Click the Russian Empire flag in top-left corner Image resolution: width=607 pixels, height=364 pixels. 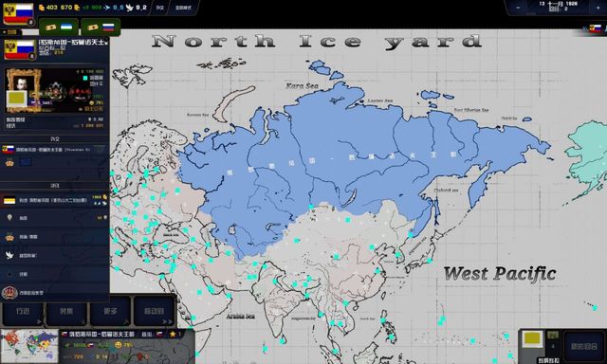pyautogui.click(x=18, y=13)
